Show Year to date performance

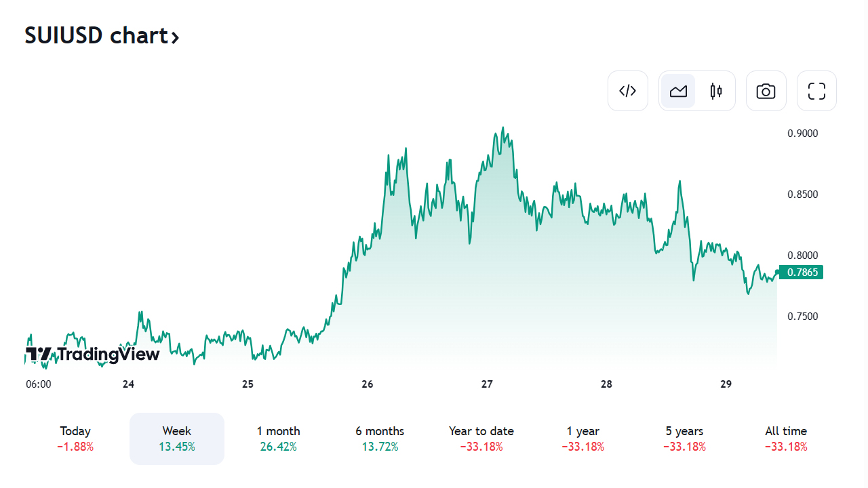(481, 439)
